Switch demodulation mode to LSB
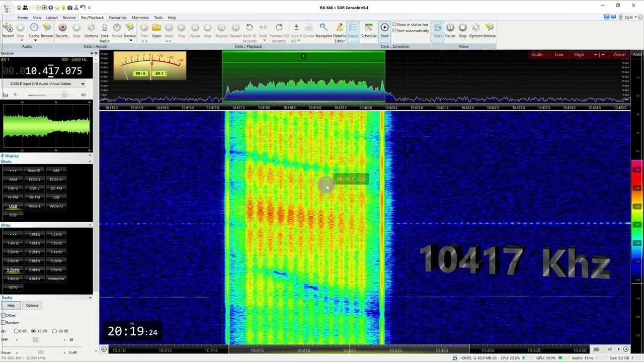This screenshot has height=362, width=644. point(56,197)
